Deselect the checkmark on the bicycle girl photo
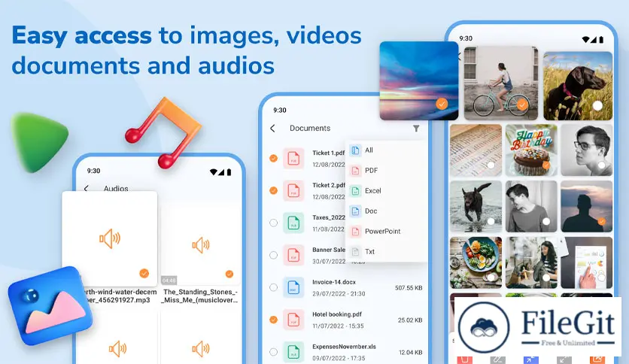Image resolution: width=629 pixels, height=364 pixels. click(522, 105)
